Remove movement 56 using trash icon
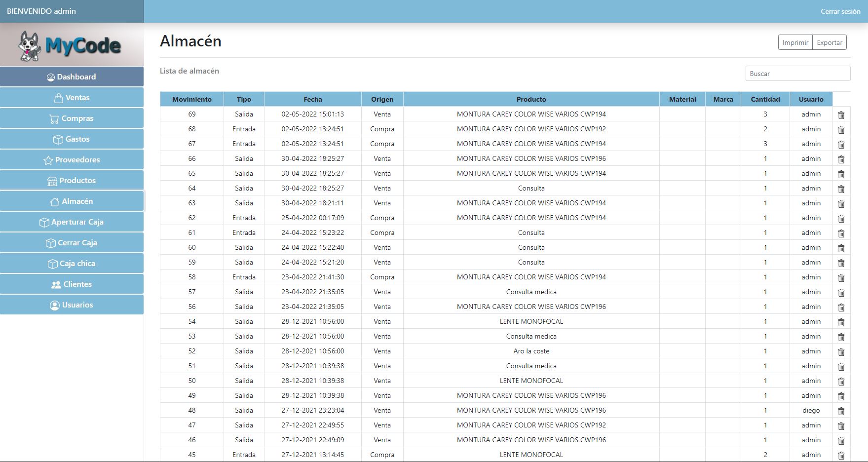Screen dimensions: 868x462 point(841,307)
